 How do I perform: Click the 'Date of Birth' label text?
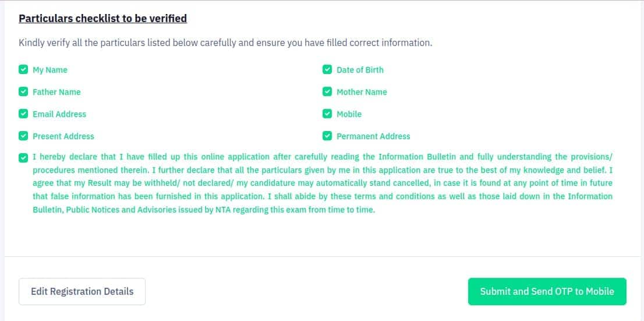pyautogui.click(x=360, y=70)
